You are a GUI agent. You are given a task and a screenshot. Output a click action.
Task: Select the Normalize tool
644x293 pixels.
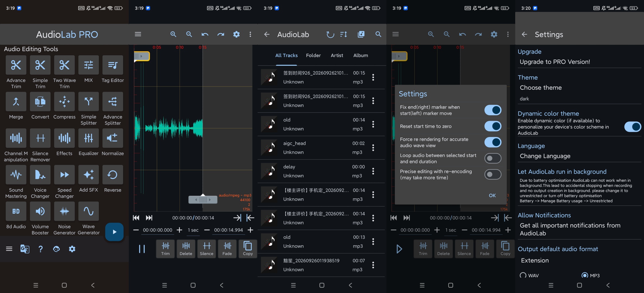pos(113,138)
